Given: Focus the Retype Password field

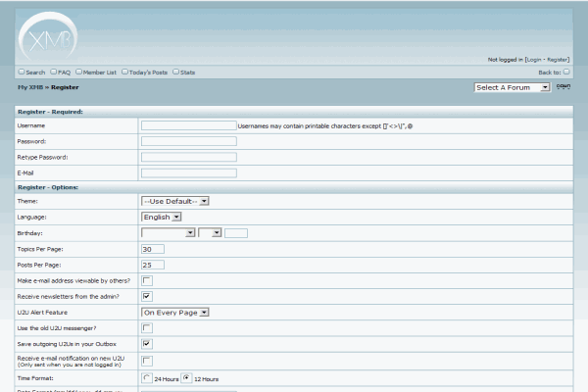Looking at the screenshot, I should (x=188, y=157).
